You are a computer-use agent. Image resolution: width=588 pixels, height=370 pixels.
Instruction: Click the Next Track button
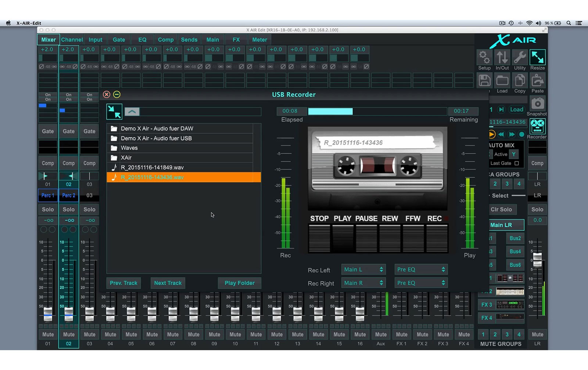(x=168, y=283)
